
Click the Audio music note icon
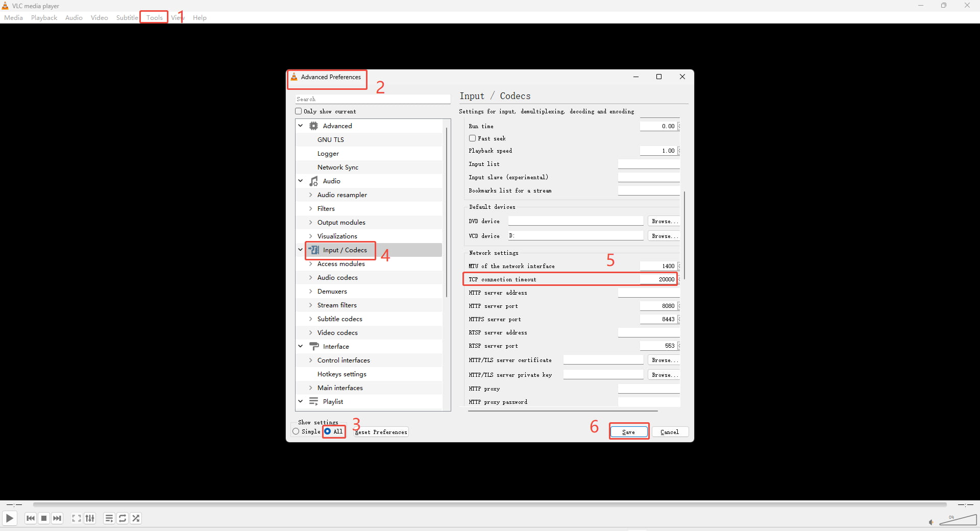pyautogui.click(x=314, y=181)
